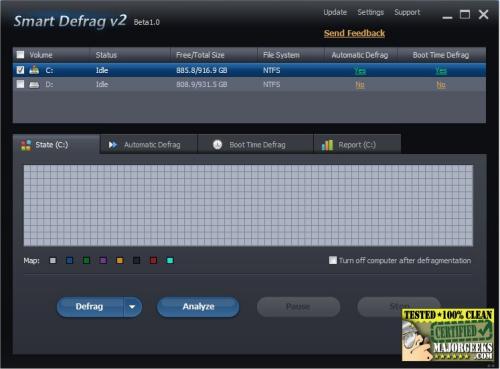Open the Send Feedback link
The image size is (500, 369).
click(x=354, y=33)
